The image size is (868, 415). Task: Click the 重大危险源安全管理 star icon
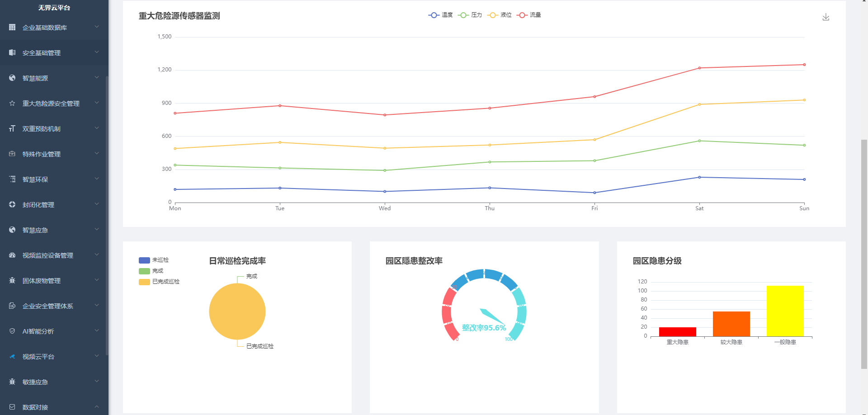tap(12, 103)
